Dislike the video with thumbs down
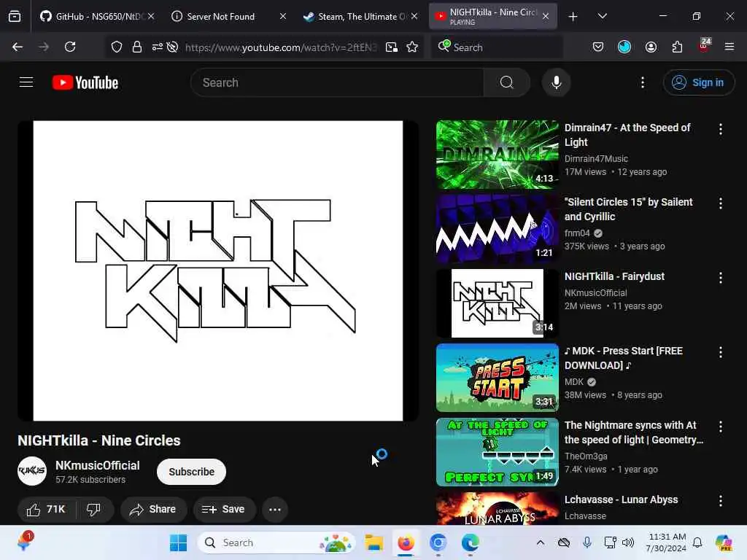This screenshot has width=747, height=560. [94, 510]
